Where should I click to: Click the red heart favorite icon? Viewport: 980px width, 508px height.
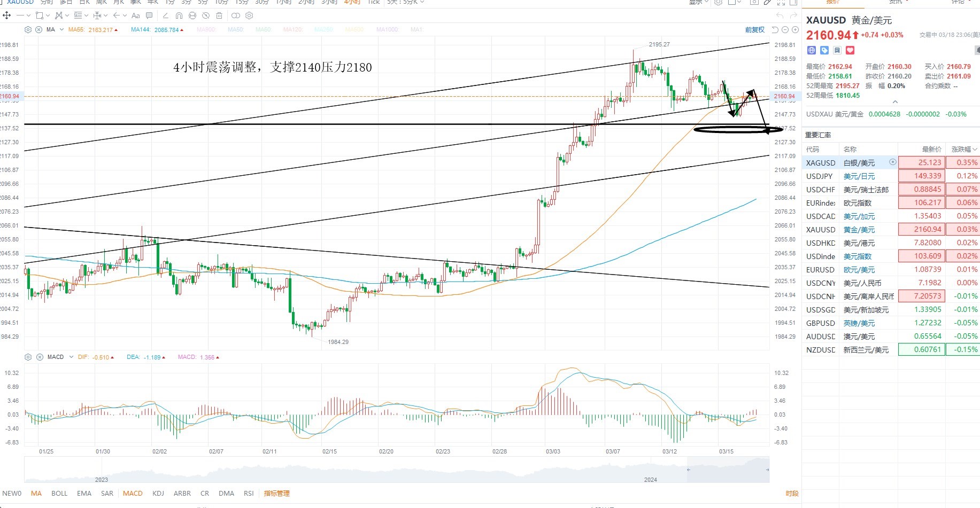click(850, 50)
